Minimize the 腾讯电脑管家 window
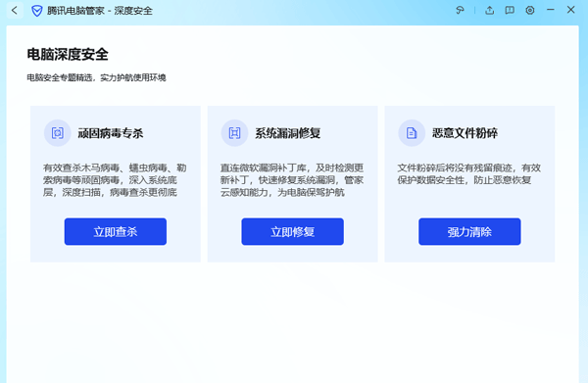Viewport: 588px width, 383px height. pos(551,10)
